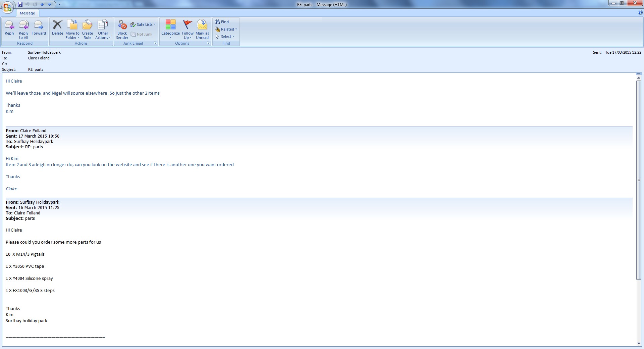The height and width of the screenshot is (349, 644).
Task: Click 'Item 2 and 3 arleigh no longer do' sentence
Action: coord(120,164)
